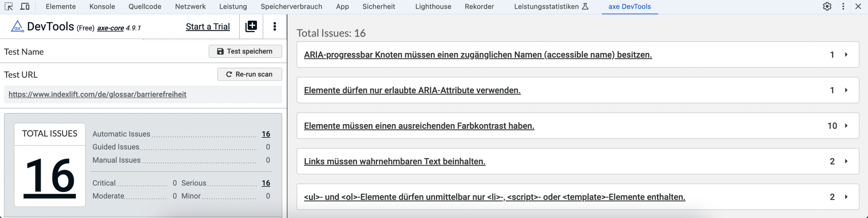868x218 pixels.
Task: Click the Automatic Issues count 16
Action: pos(266,134)
